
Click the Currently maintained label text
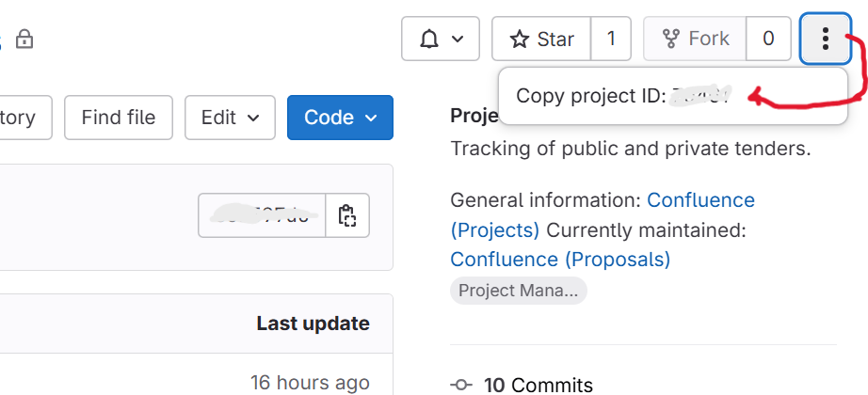(646, 229)
